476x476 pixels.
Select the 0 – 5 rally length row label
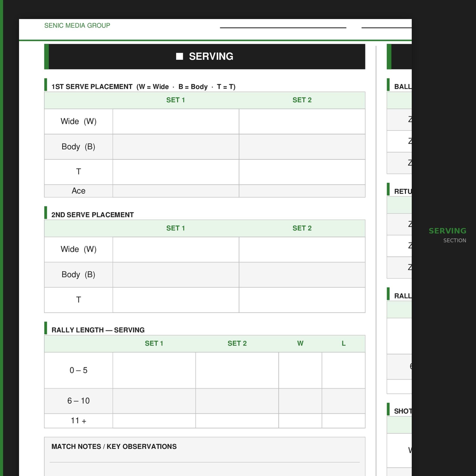tap(79, 370)
